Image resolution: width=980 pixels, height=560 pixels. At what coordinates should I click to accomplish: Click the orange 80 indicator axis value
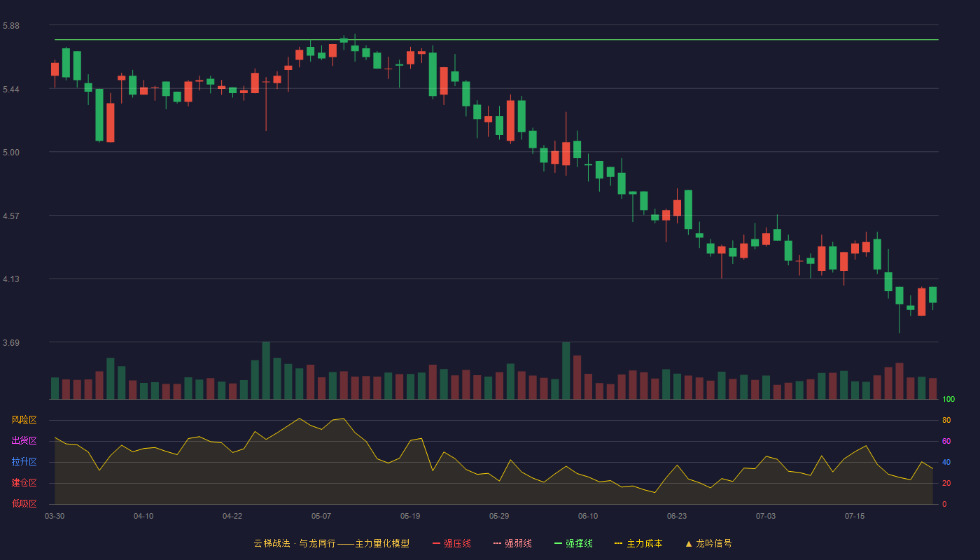point(946,420)
